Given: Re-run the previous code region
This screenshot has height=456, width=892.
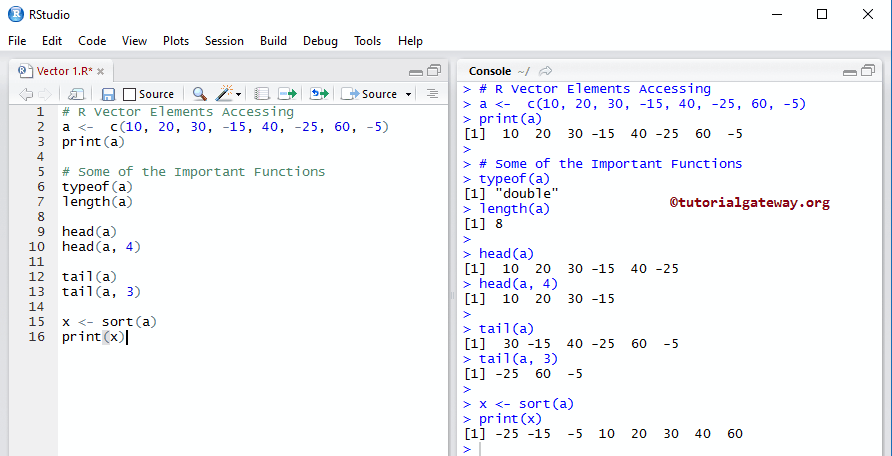Looking at the screenshot, I should (x=319, y=94).
